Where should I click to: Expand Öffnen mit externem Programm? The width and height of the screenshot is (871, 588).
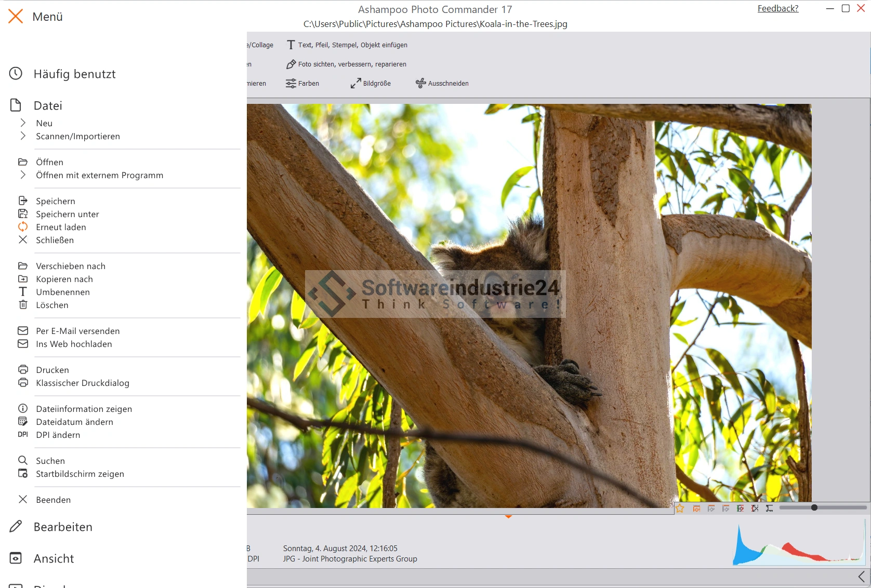click(23, 175)
